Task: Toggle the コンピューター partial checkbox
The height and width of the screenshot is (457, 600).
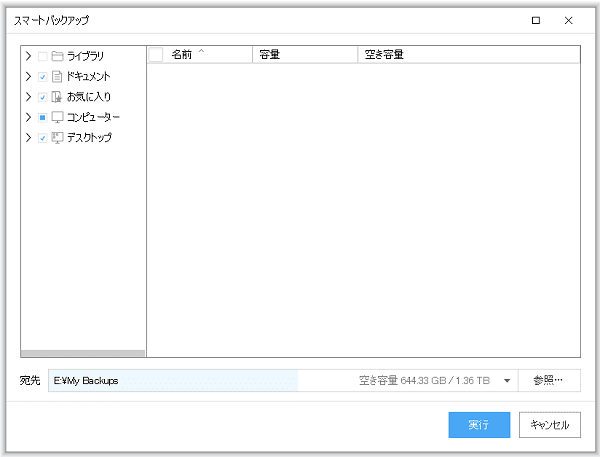Action: [x=42, y=117]
